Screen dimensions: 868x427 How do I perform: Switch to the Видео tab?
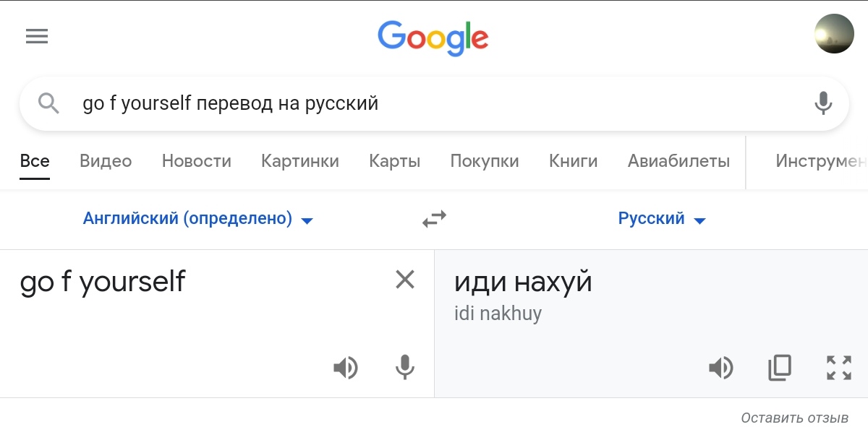(x=106, y=161)
